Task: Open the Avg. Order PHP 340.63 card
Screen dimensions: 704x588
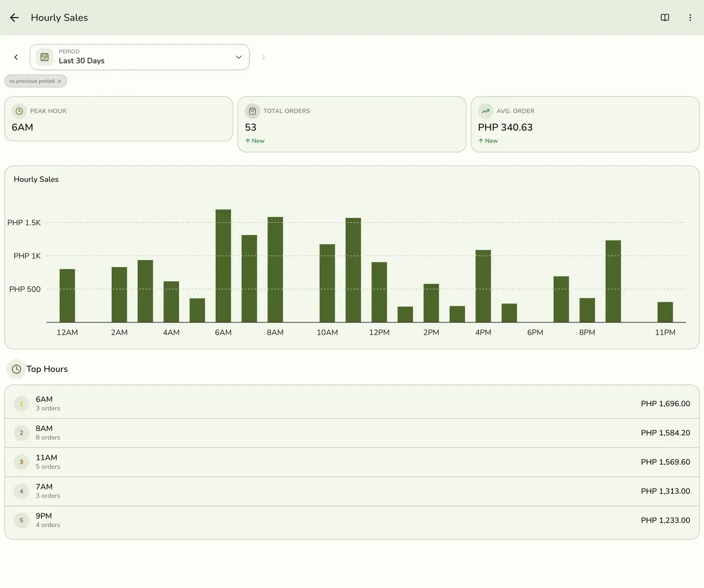Action: pyautogui.click(x=585, y=124)
